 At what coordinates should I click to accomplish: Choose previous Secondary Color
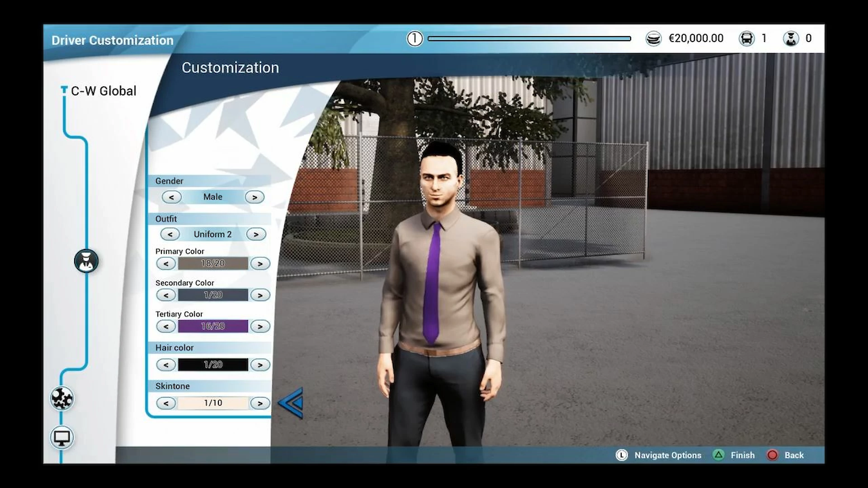(x=166, y=295)
